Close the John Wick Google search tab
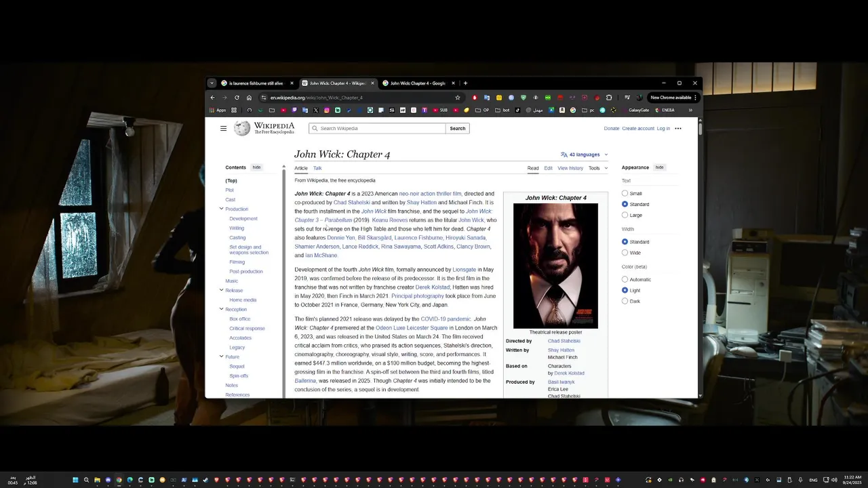868x488 pixels. point(454,83)
